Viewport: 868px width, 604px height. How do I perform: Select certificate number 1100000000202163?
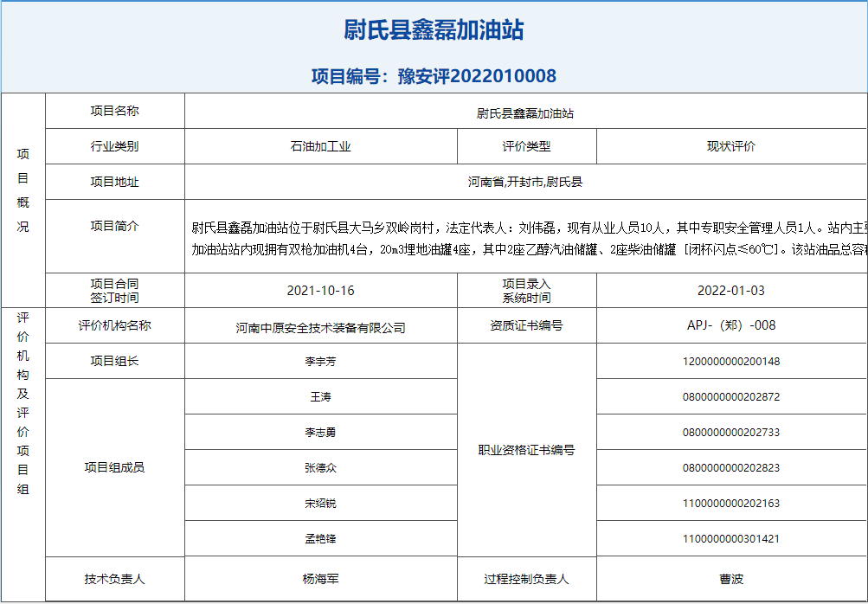tap(731, 504)
